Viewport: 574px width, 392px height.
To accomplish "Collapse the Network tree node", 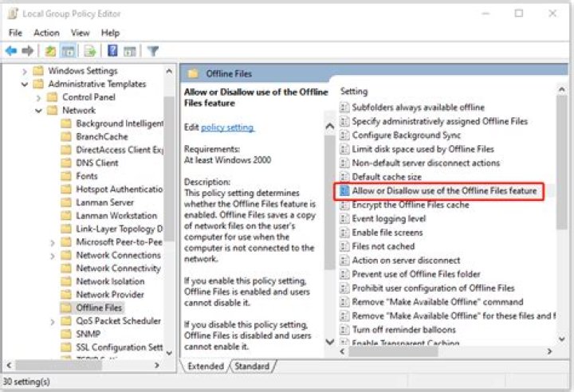I will [38, 111].
